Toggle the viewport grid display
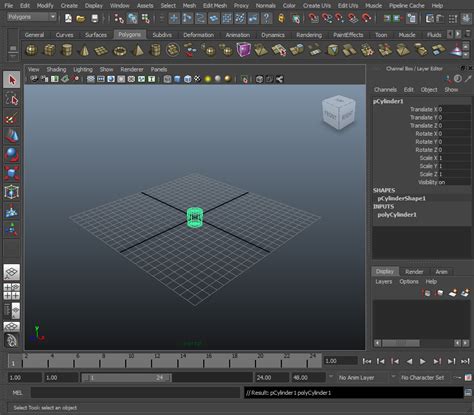Viewport: 474px width, 415px height. pos(91,79)
